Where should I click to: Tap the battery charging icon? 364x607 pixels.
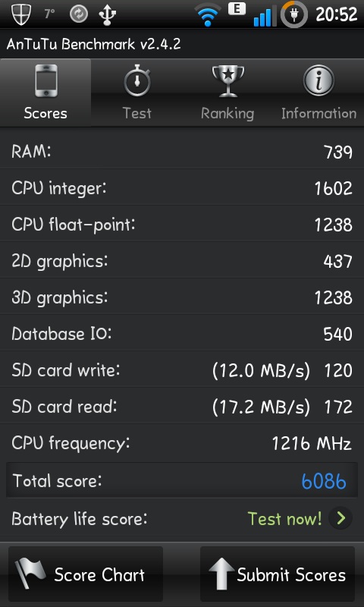pos(294,14)
